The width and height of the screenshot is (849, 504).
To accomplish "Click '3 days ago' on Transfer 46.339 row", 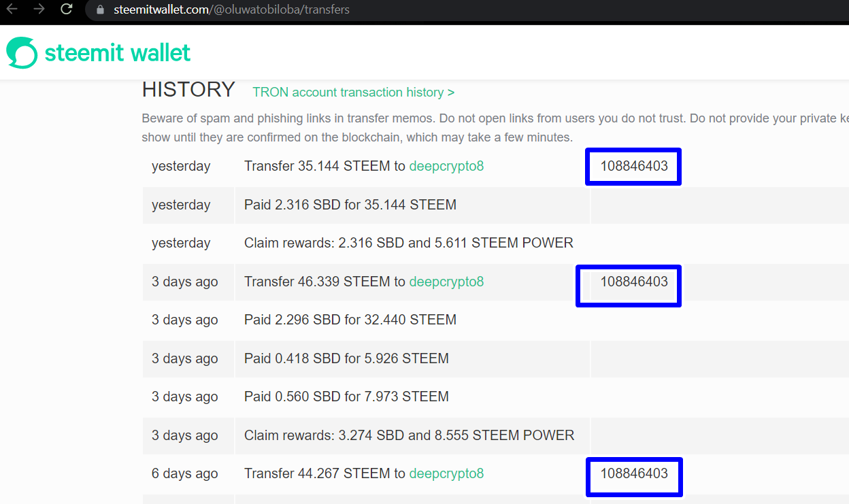I will click(185, 282).
